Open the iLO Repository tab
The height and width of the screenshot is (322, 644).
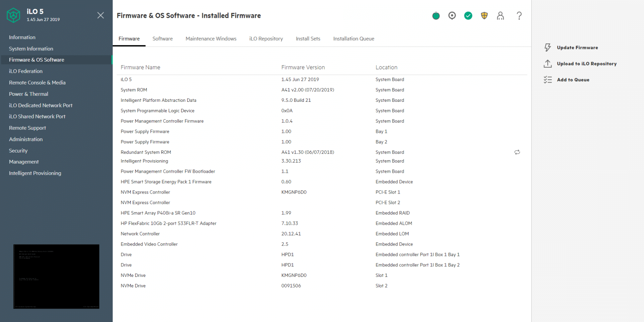pos(266,39)
